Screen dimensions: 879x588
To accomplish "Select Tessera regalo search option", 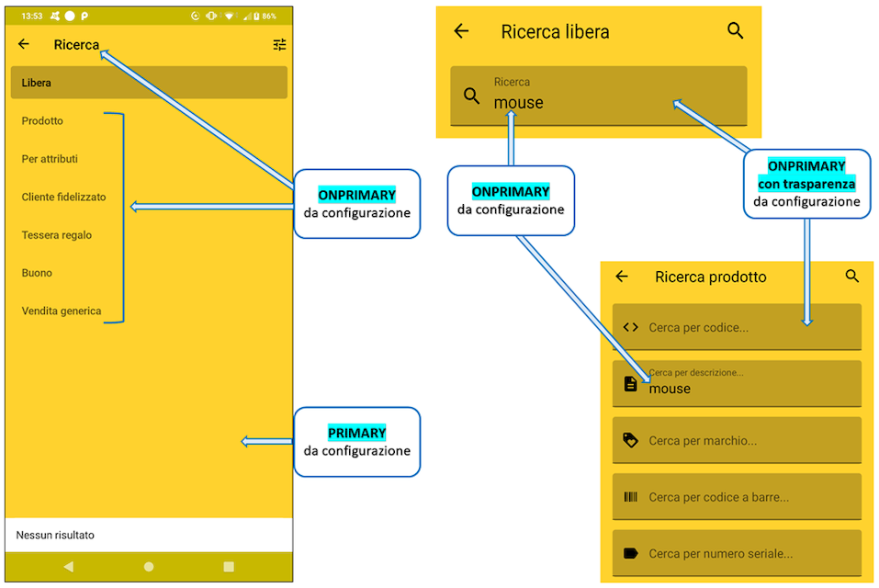I will click(57, 235).
